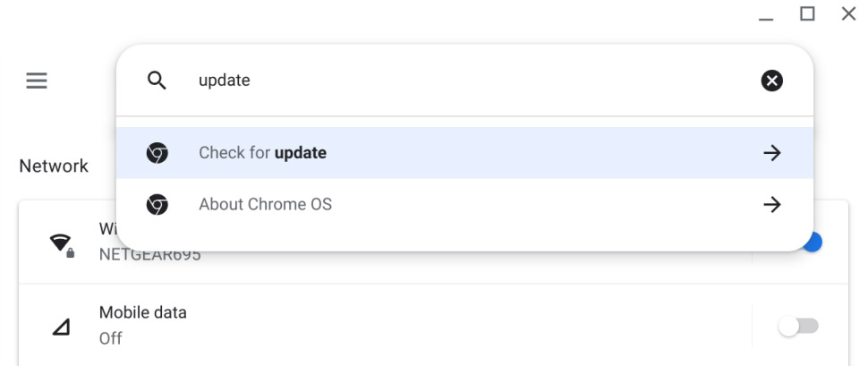The height and width of the screenshot is (366, 868).
Task: Expand the Mobile data Off row
Action: point(385,326)
